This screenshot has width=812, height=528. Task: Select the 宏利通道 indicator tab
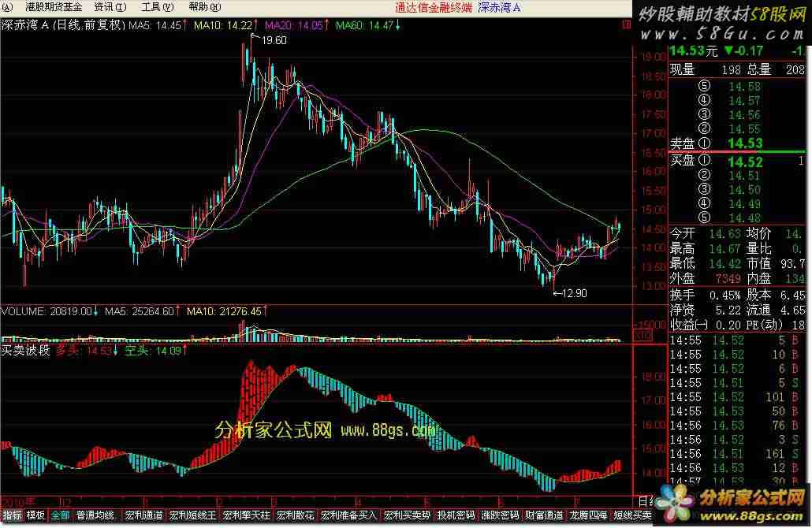click(x=144, y=515)
